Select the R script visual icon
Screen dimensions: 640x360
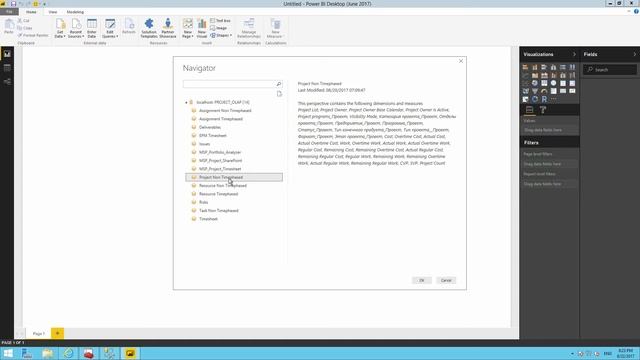click(544, 99)
